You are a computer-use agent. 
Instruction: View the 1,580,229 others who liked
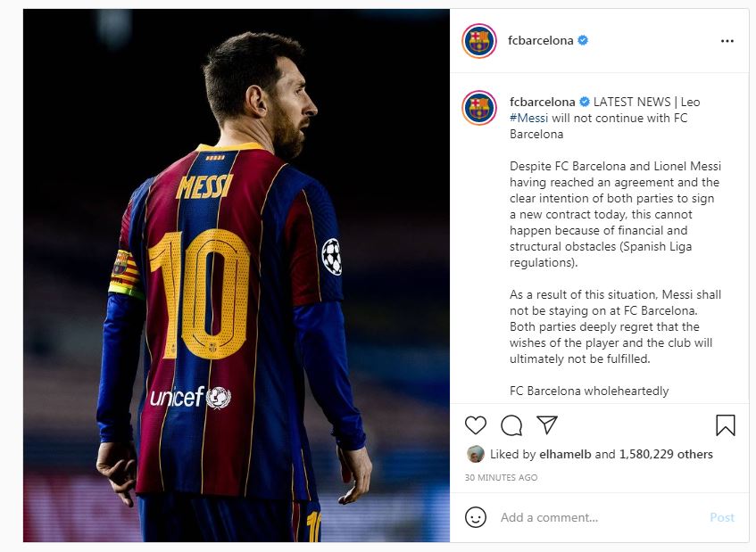tap(666, 454)
